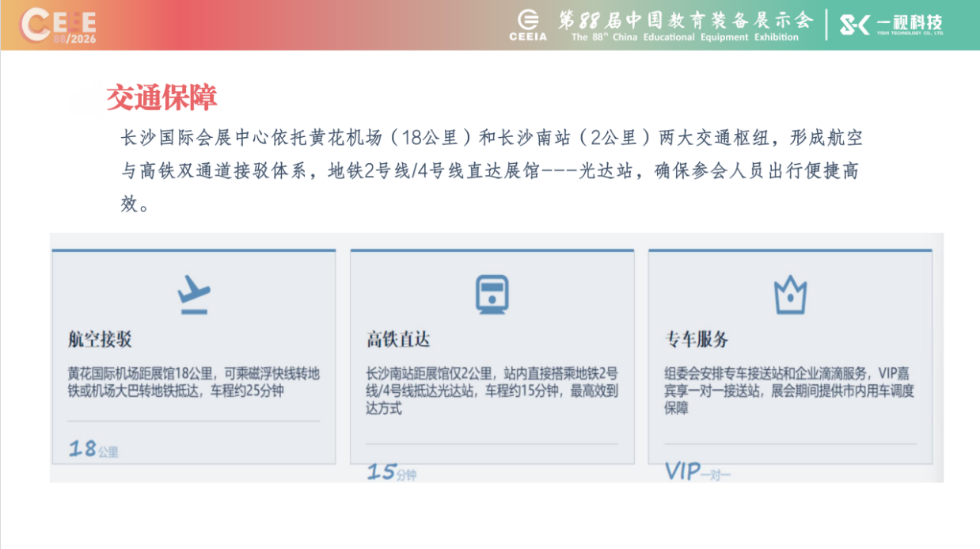
Task: Click the description beginning 黄花国际机场距展馆18公里
Action: (194, 382)
